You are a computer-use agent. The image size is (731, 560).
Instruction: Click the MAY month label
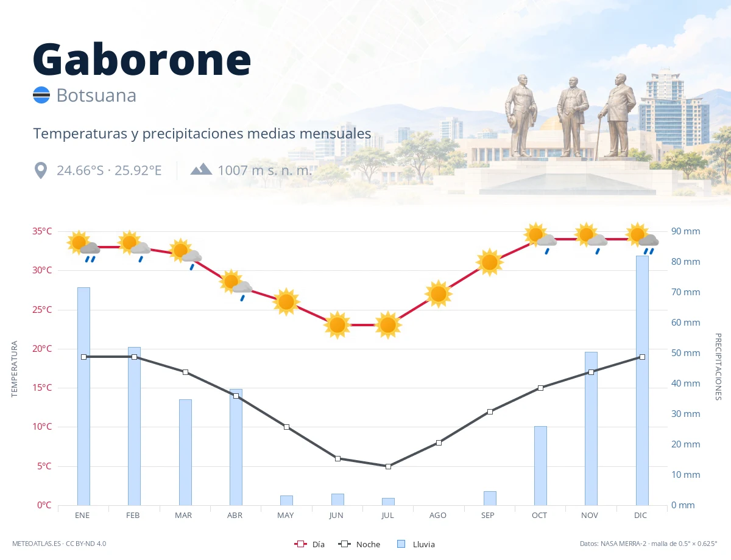tap(285, 516)
